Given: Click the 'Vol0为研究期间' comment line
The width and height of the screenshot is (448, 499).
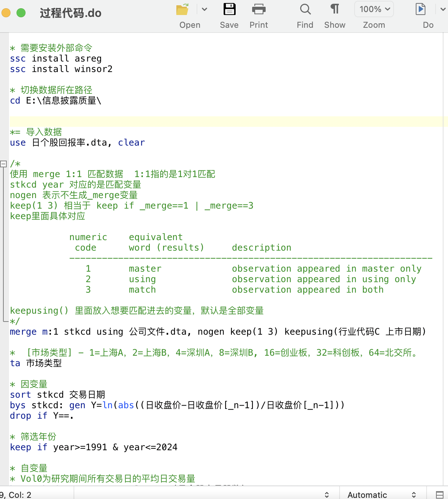Looking at the screenshot, I should pyautogui.click(x=103, y=479).
